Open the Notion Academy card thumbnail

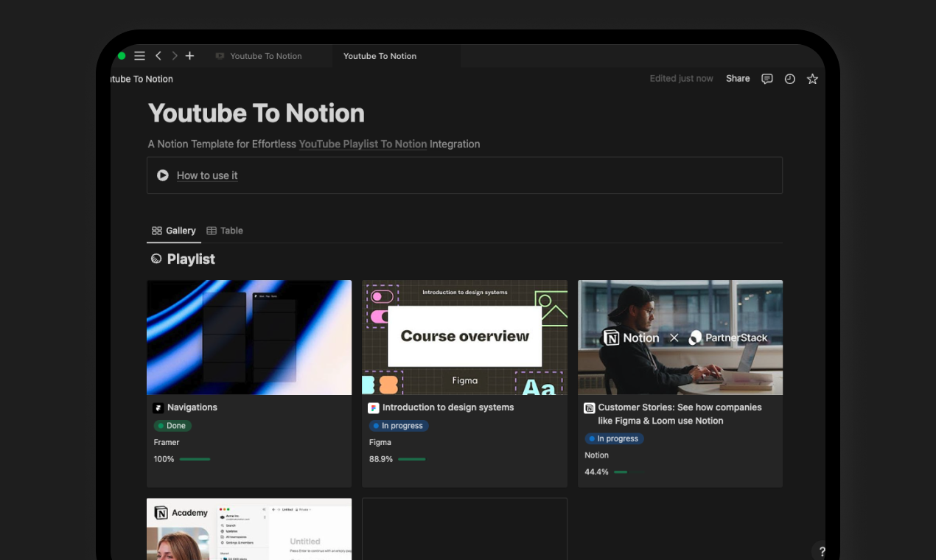point(249,529)
